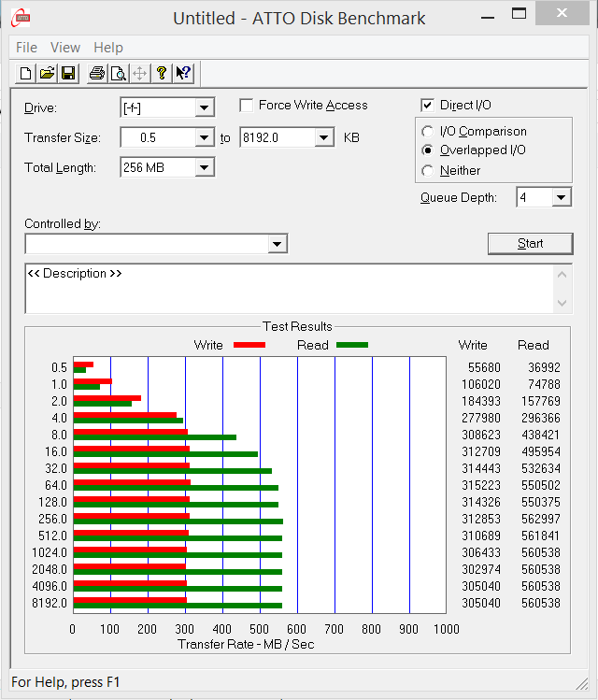Click the four-arrow move icon in toolbar
This screenshot has width=598, height=700.
139,73
